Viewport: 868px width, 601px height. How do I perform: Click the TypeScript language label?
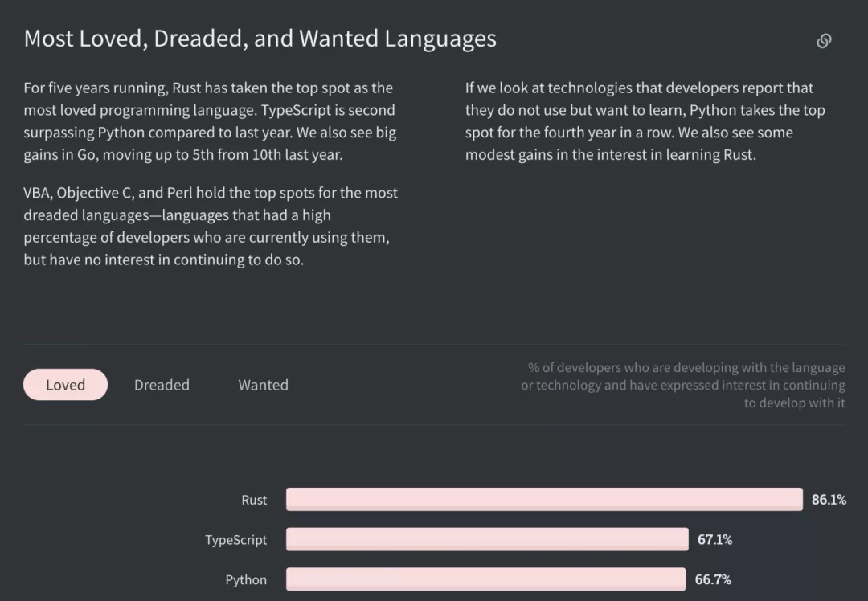coord(235,540)
